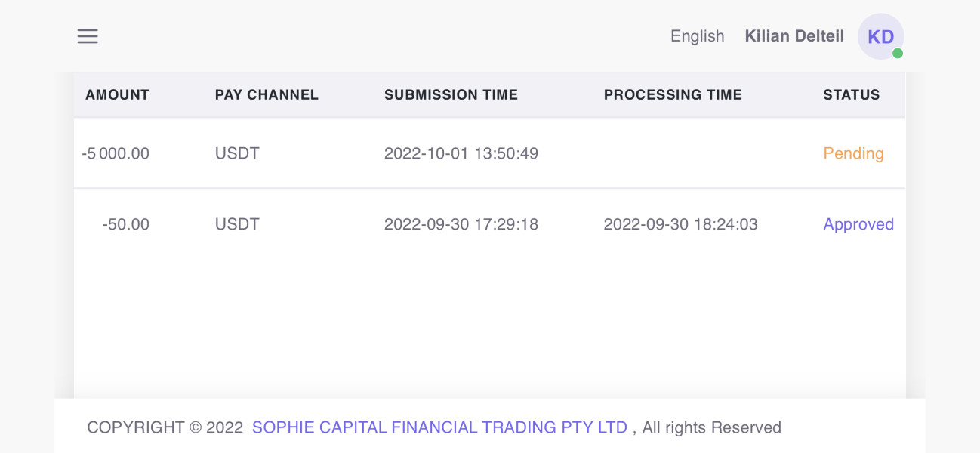This screenshot has width=980, height=453.
Task: Click submission time 2022-10-01 13:50:49
Action: coord(461,153)
